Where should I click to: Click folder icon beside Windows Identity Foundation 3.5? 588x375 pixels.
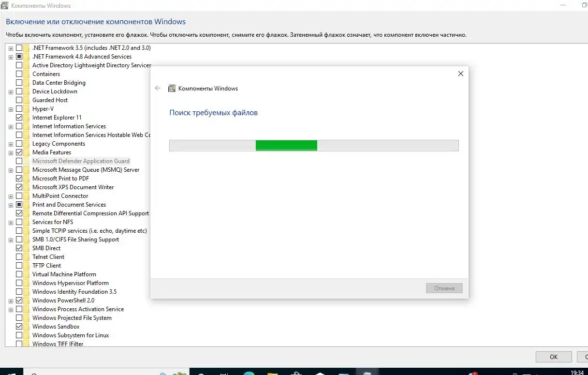pos(27,292)
